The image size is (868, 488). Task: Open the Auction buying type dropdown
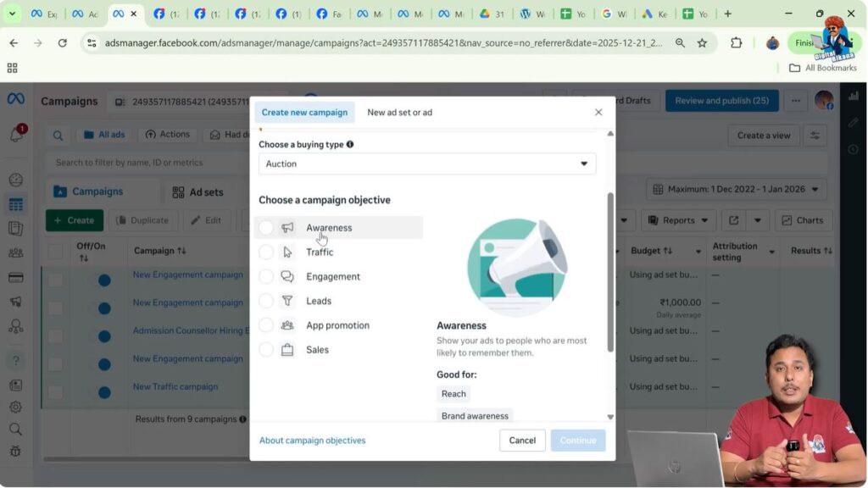[x=427, y=164]
